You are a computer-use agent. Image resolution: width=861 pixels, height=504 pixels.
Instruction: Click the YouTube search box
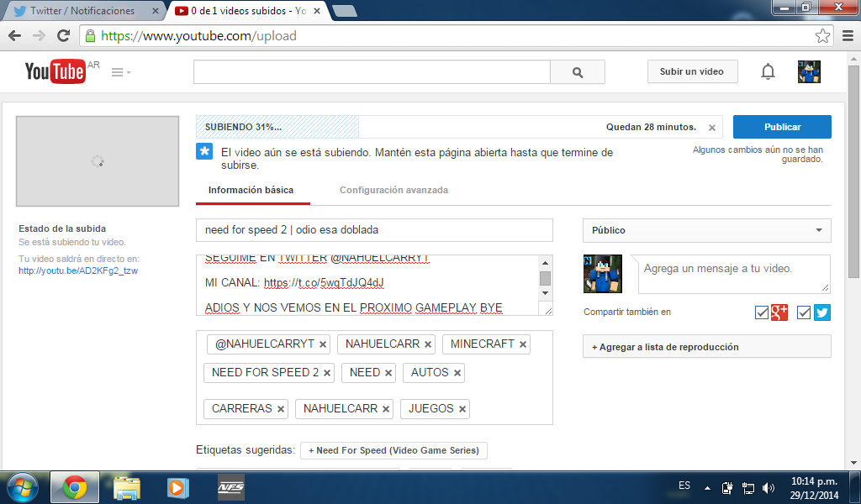click(x=372, y=72)
